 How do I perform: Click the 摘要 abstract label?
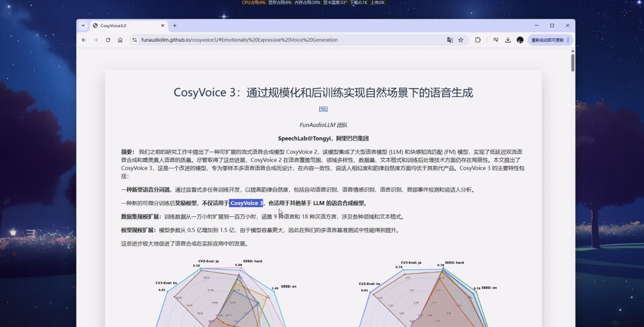coord(128,152)
